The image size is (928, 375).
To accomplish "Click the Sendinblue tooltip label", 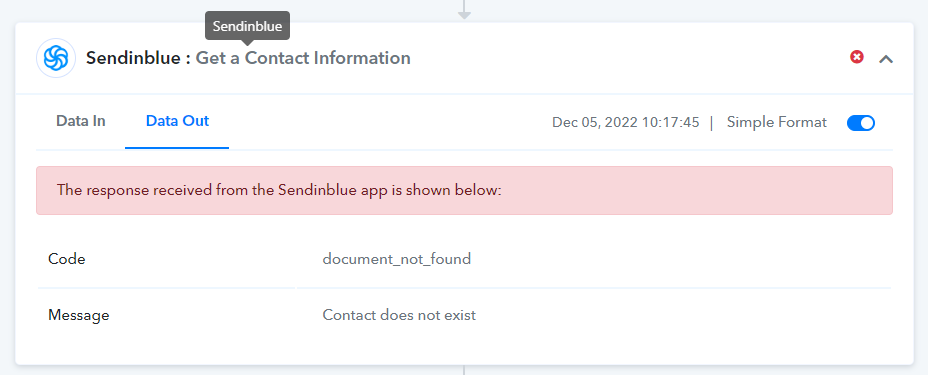I will point(247,26).
